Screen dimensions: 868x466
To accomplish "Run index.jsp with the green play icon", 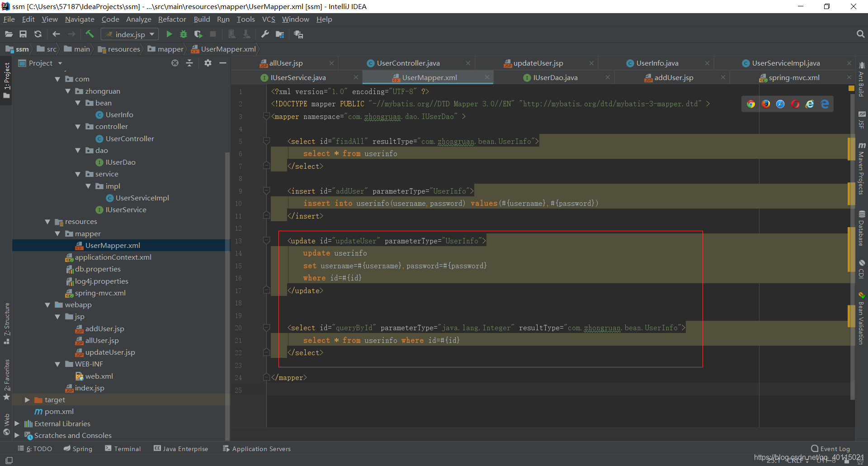I will point(169,34).
